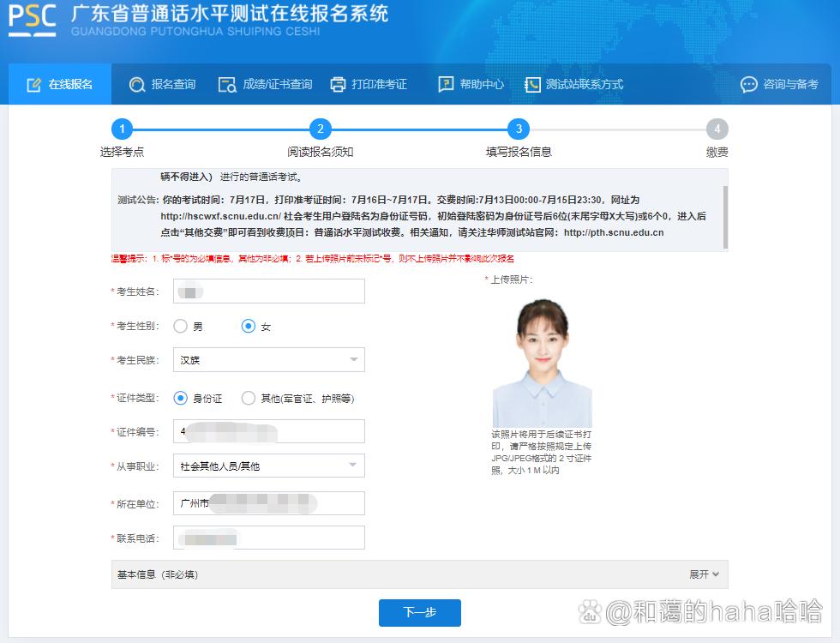Click the 下一步 button
Viewport: 840px width, 643px height.
click(x=418, y=613)
